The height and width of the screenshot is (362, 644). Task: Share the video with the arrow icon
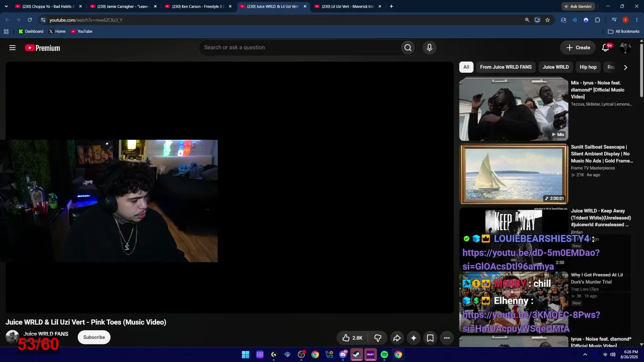pos(396,338)
